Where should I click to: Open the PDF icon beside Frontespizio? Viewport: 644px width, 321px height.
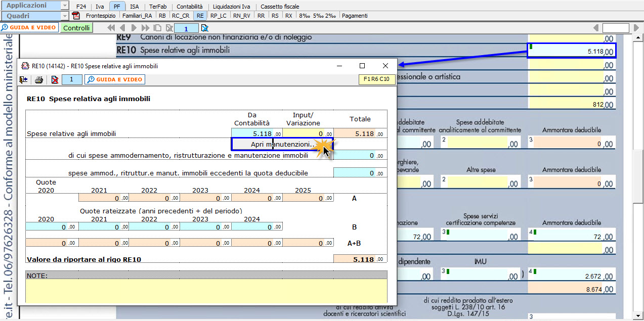click(x=76, y=16)
